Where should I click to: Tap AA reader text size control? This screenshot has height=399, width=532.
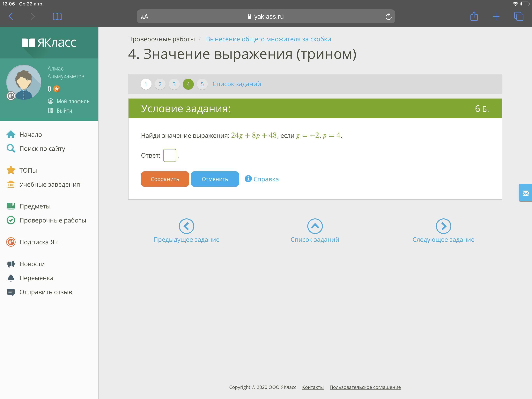144,17
